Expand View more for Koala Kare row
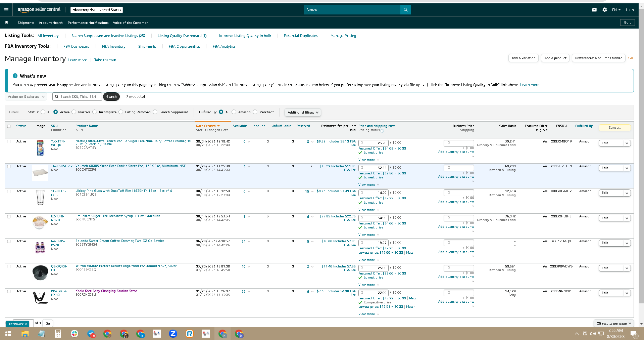This screenshot has width=644, height=340. (x=368, y=314)
